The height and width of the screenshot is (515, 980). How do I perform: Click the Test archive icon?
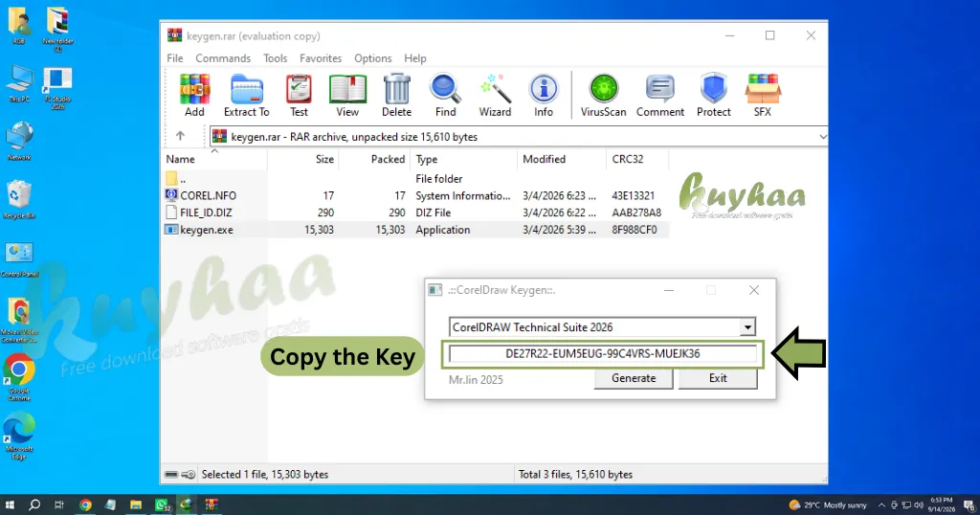click(299, 95)
